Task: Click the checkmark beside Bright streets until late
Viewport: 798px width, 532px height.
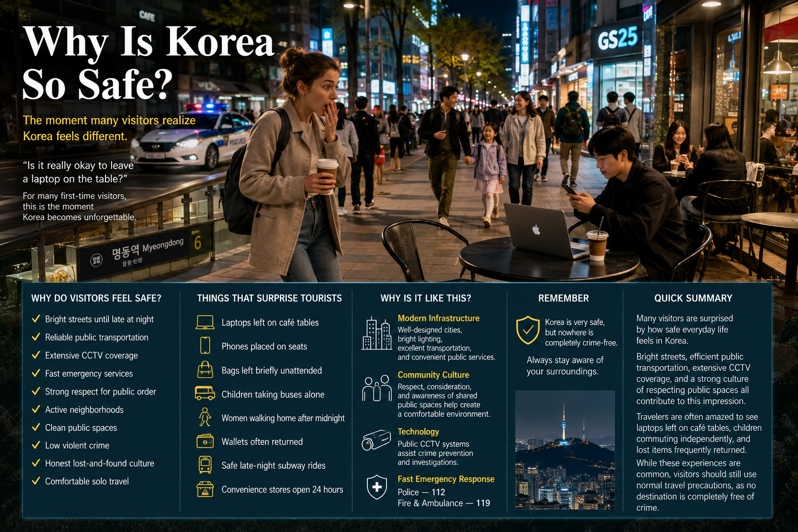Action: (36, 318)
